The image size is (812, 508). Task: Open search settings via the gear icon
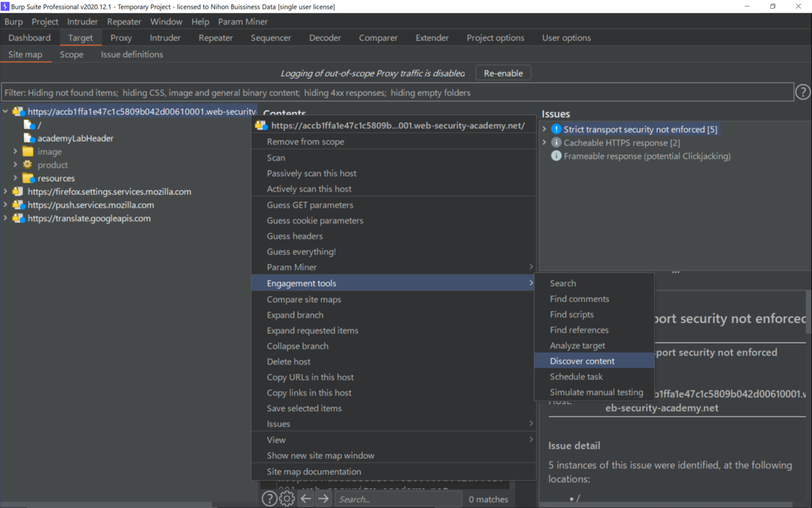(x=286, y=498)
